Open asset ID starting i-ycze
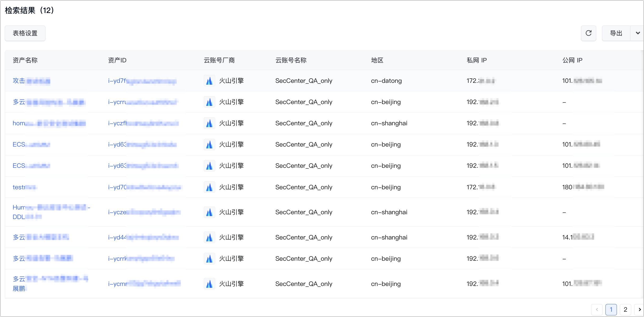Image resolution: width=644 pixels, height=317 pixels. 144,212
